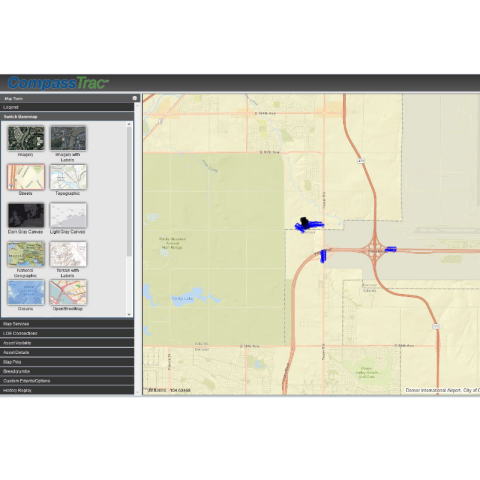
Task: Click blue asset marker on Pena Blvd interchange
Action: point(391,249)
